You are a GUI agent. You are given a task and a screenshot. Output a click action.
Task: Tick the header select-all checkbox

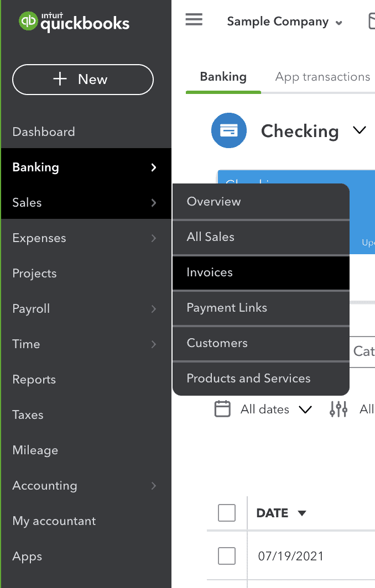click(x=227, y=513)
